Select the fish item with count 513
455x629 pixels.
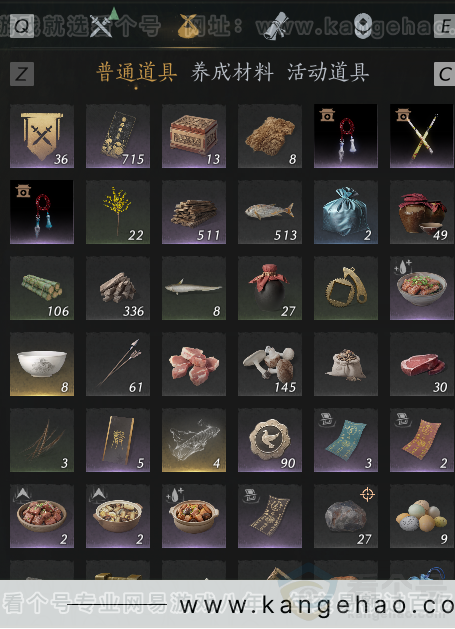click(270, 212)
